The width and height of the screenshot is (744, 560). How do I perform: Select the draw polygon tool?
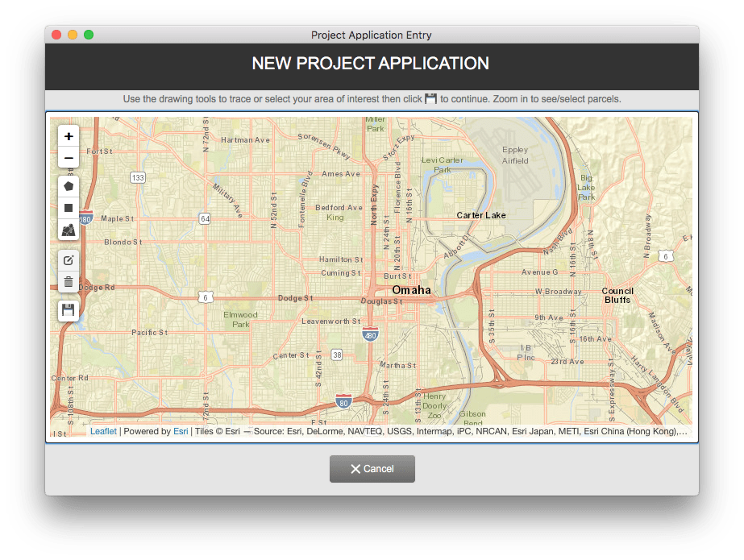click(69, 186)
